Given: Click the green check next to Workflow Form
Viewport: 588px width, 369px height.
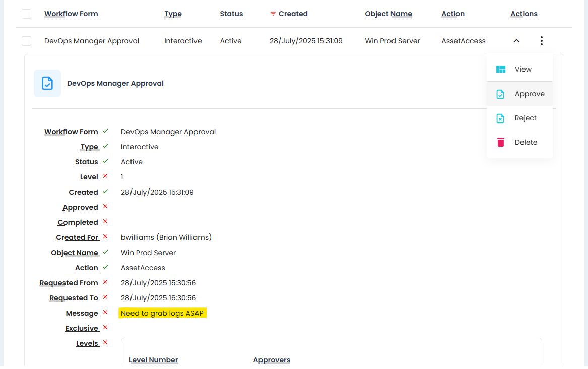Looking at the screenshot, I should tap(105, 131).
